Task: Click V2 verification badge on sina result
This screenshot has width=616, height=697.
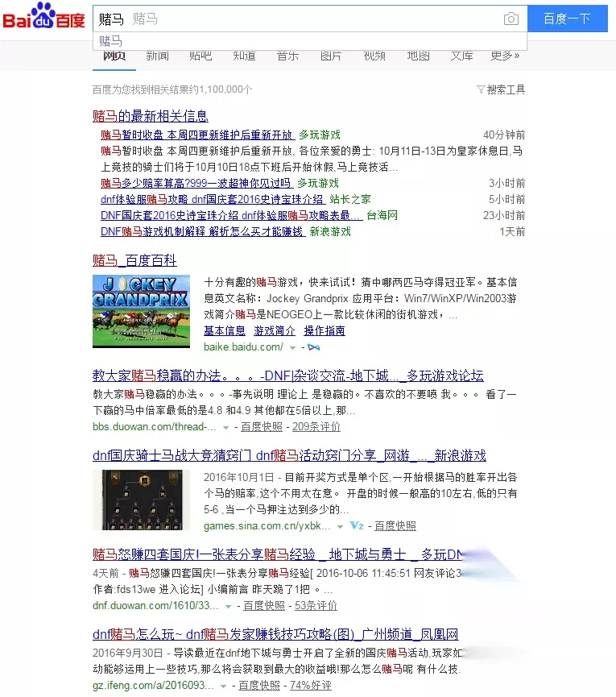Action: pyautogui.click(x=357, y=525)
